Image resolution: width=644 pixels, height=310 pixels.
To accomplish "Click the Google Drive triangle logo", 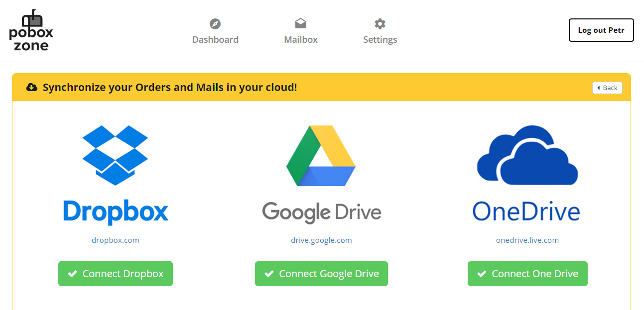I will pyautogui.click(x=321, y=156).
